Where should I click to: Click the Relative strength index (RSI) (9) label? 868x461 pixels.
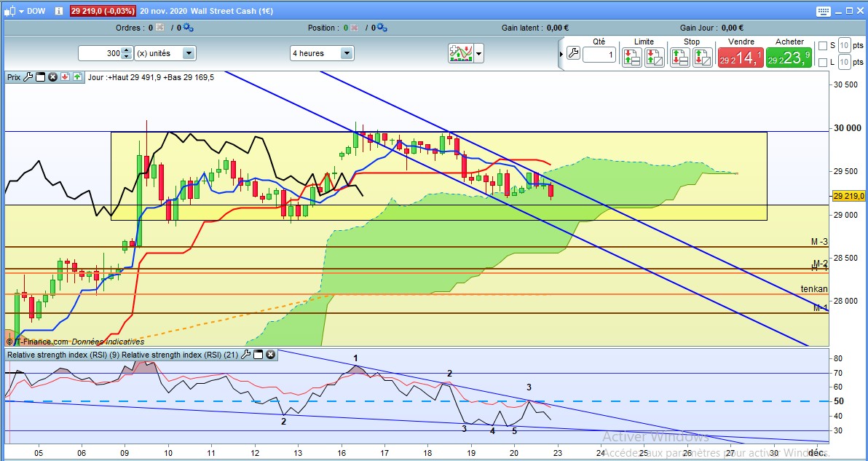click(x=63, y=355)
